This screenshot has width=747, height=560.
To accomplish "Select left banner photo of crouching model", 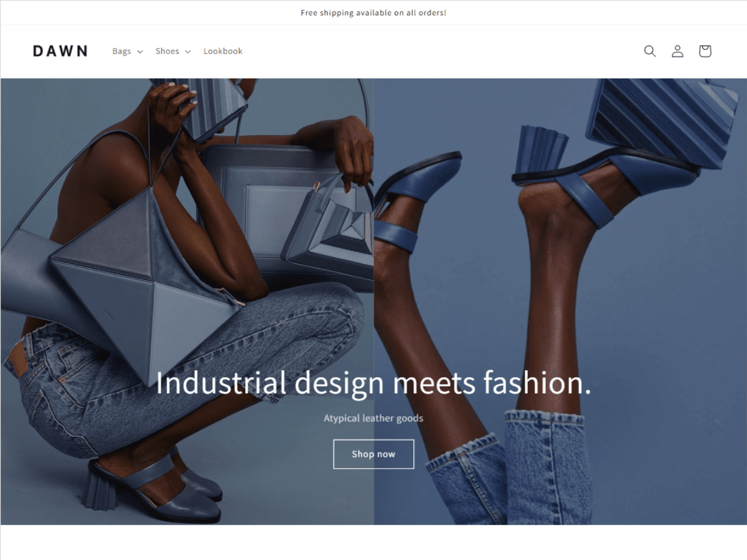I will (187, 302).
